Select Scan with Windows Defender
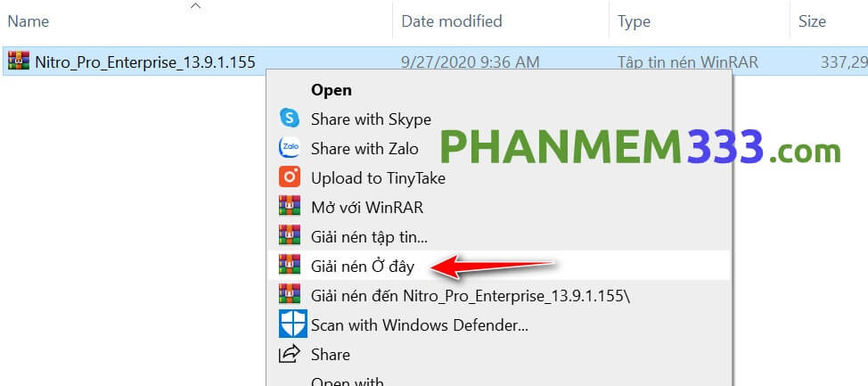The height and width of the screenshot is (386, 868). [x=419, y=324]
